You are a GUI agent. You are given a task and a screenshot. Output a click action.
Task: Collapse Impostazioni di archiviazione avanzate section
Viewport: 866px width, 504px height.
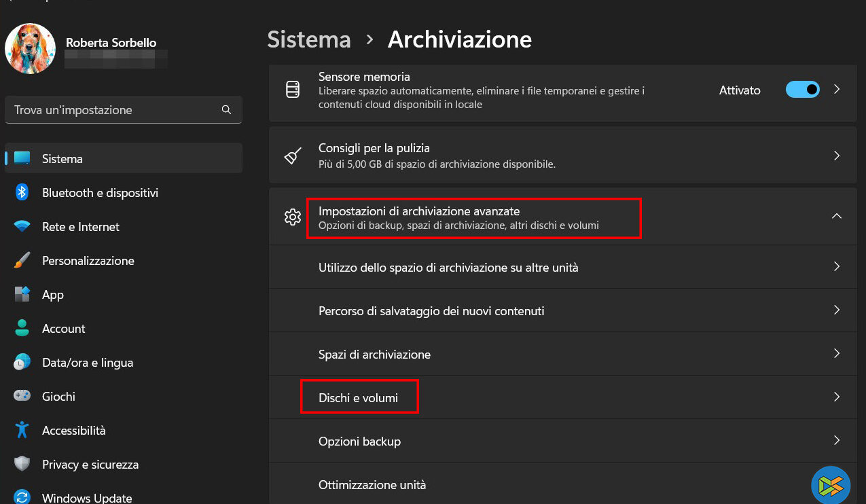837,216
